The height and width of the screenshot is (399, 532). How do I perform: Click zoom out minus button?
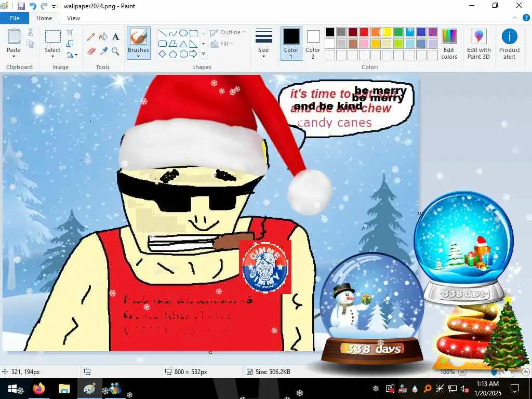pyautogui.click(x=462, y=372)
